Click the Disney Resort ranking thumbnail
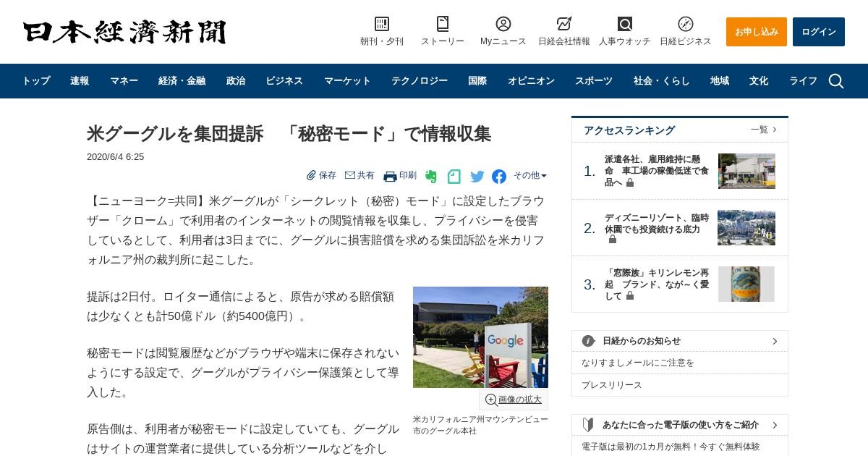Image resolution: width=868 pixels, height=456 pixels. tap(746, 228)
